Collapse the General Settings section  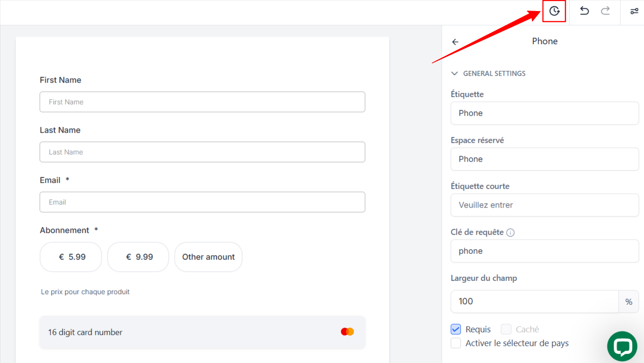click(x=488, y=74)
